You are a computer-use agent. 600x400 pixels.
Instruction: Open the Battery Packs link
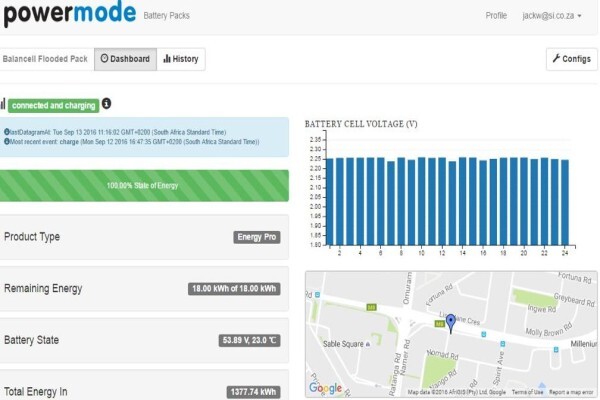tap(166, 16)
